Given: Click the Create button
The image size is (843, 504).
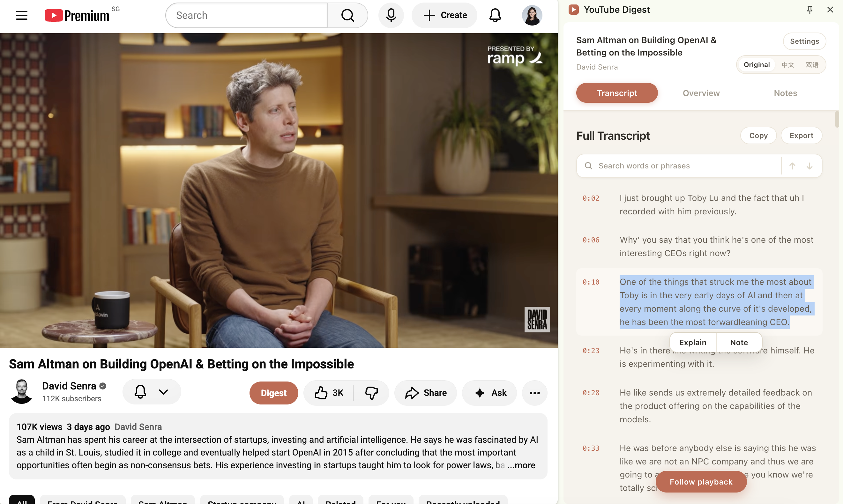Looking at the screenshot, I should [x=444, y=15].
